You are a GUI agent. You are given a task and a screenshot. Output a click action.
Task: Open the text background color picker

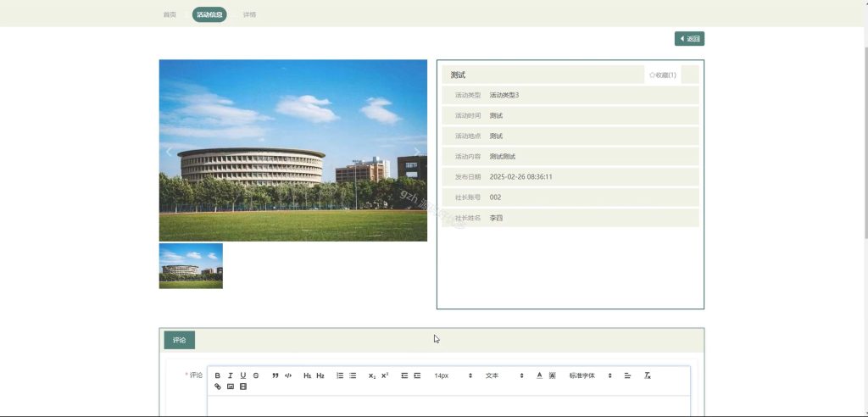click(x=552, y=375)
